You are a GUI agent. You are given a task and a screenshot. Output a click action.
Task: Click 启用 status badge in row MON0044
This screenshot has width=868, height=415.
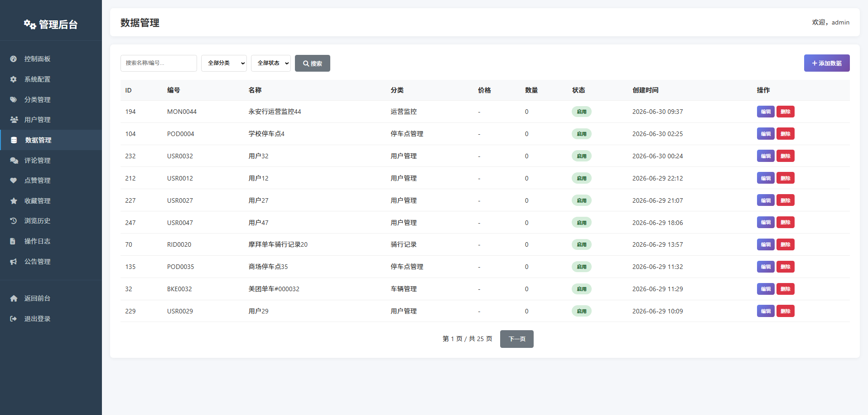(581, 112)
